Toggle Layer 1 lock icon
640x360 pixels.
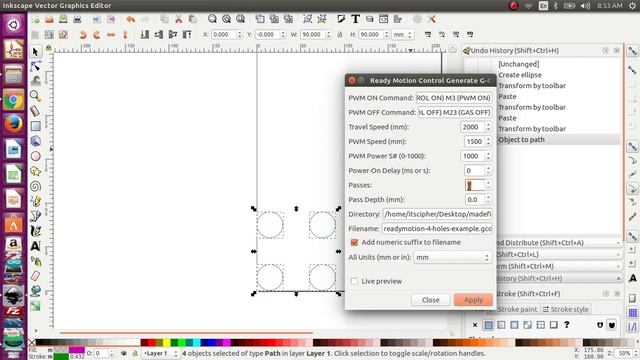click(135, 353)
